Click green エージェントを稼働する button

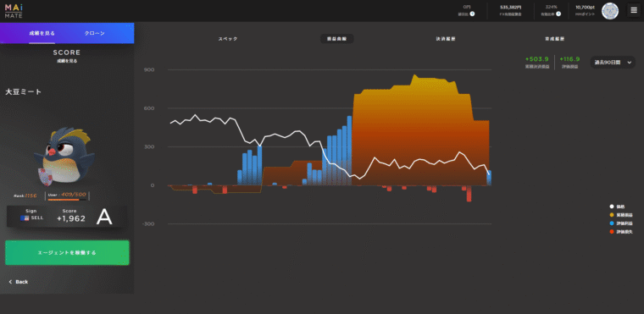click(67, 253)
